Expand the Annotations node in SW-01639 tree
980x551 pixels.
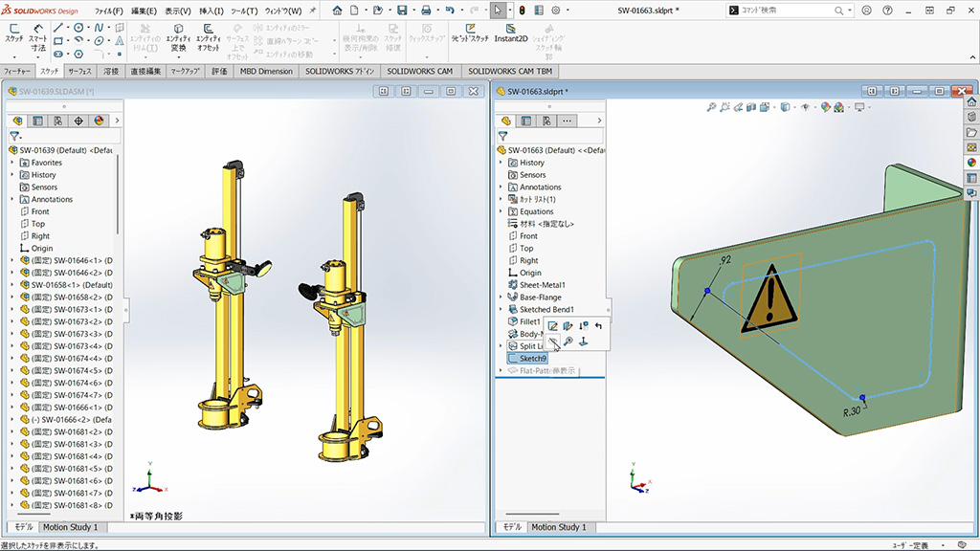12,199
